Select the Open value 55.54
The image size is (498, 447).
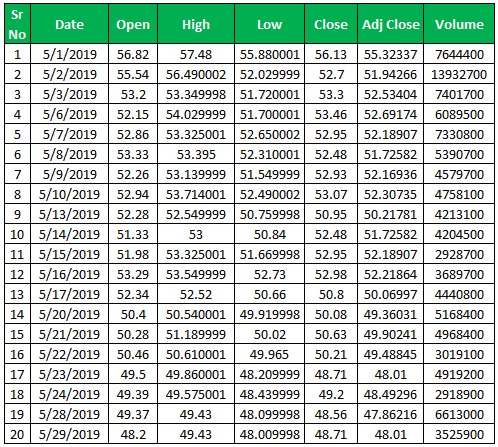(133, 74)
